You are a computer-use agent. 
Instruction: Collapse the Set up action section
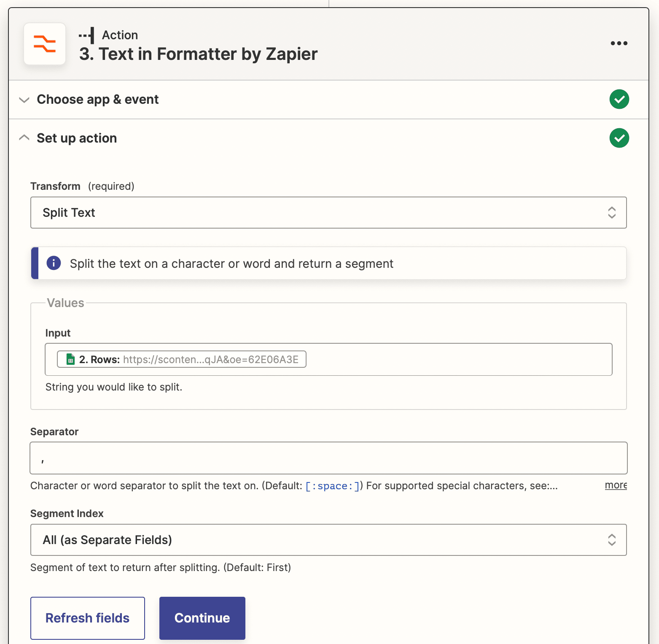(x=24, y=138)
